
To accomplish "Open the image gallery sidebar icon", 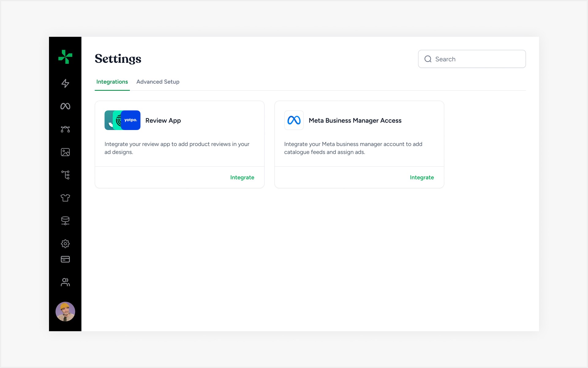I will [65, 152].
